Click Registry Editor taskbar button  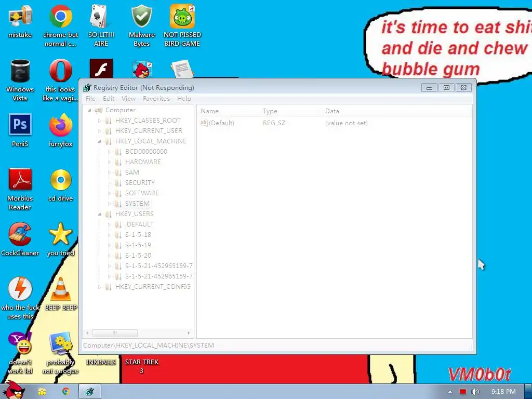click(89, 392)
